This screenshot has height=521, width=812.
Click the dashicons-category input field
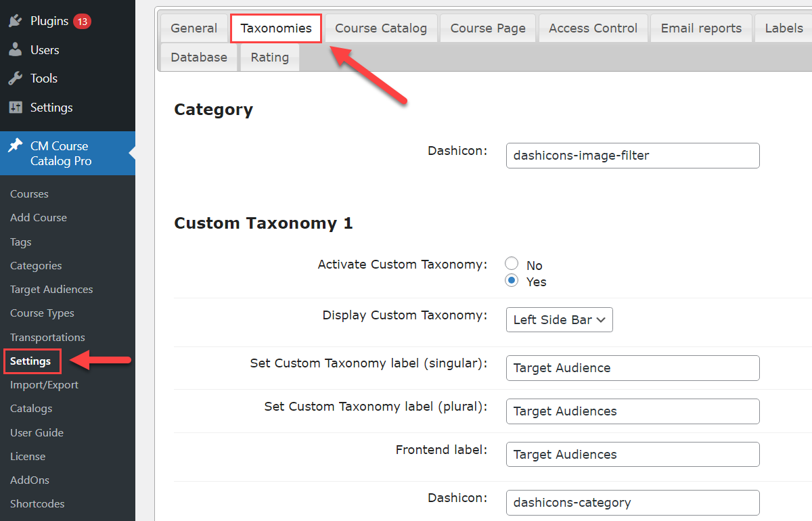point(633,503)
